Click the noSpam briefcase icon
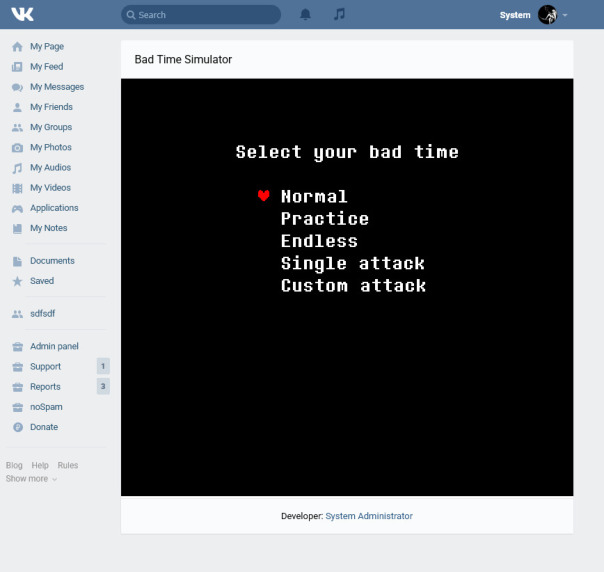The image size is (604, 572). pyautogui.click(x=17, y=407)
